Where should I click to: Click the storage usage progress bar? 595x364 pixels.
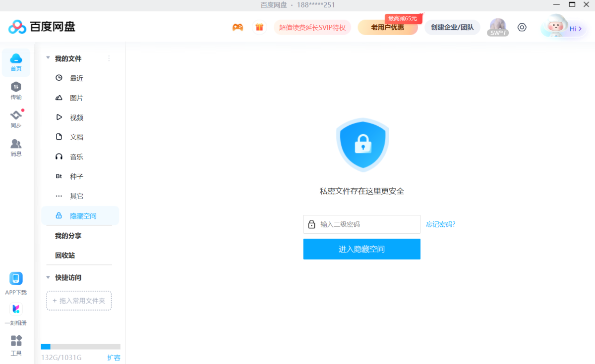click(80, 347)
